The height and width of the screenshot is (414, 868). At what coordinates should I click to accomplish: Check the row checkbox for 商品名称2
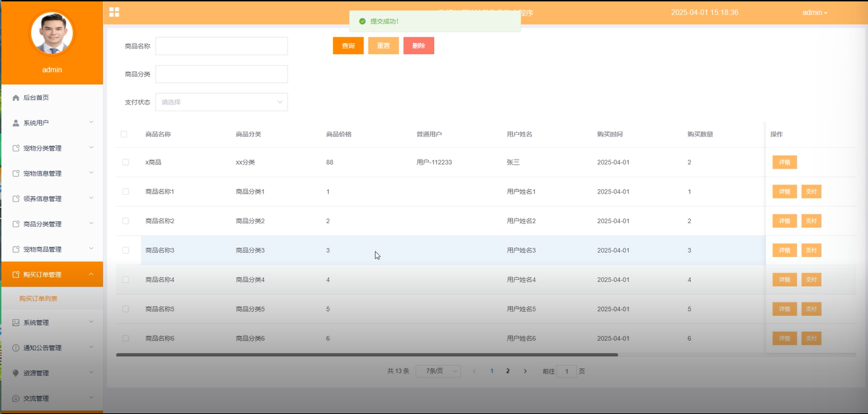point(125,221)
